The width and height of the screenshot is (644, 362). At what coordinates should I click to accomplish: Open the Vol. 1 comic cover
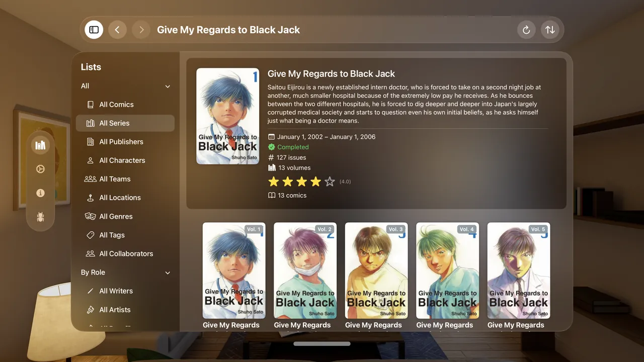(x=234, y=270)
